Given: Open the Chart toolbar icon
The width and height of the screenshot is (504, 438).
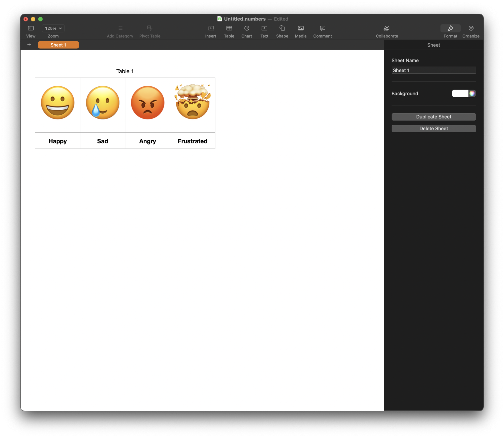Looking at the screenshot, I should pyautogui.click(x=246, y=28).
